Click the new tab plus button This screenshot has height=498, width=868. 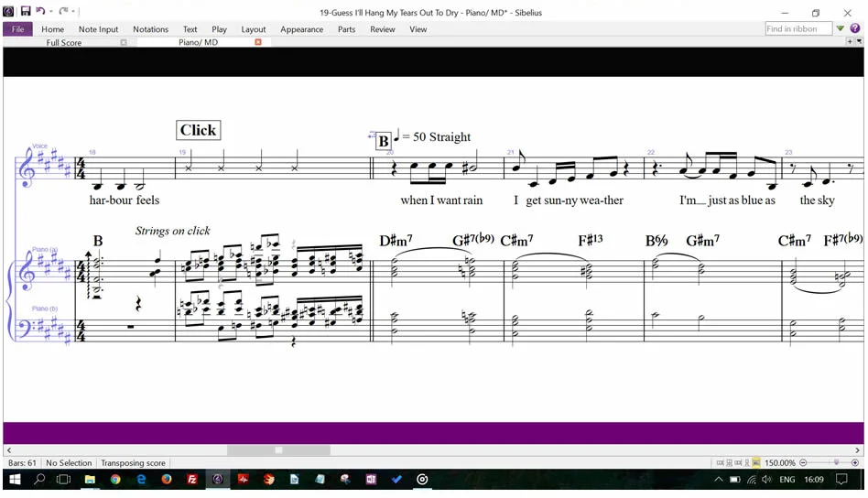[850, 41]
